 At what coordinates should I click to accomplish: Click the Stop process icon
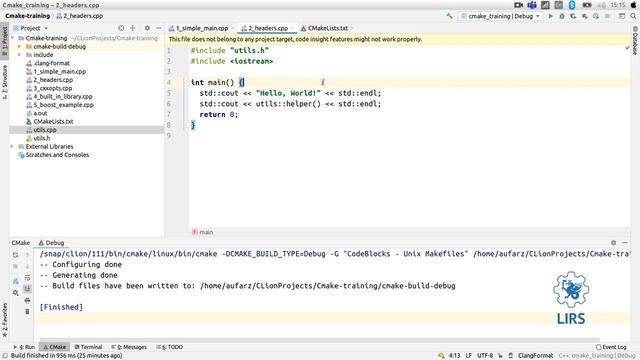(x=607, y=16)
